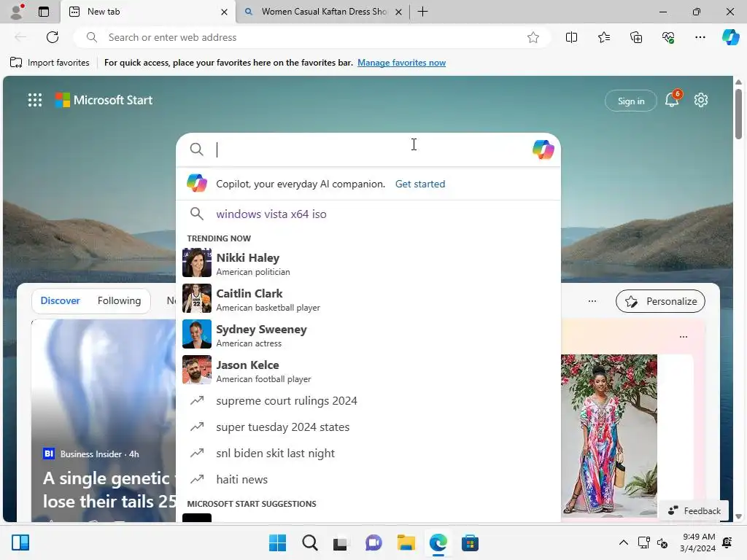
Task: Open Settings and more ellipsis menu
Action: click(700, 37)
